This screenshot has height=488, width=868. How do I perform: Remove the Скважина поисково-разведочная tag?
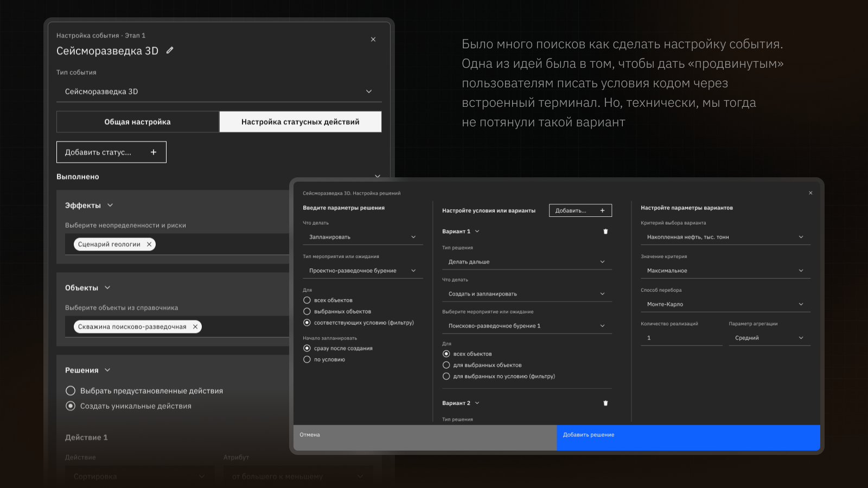coord(195,327)
